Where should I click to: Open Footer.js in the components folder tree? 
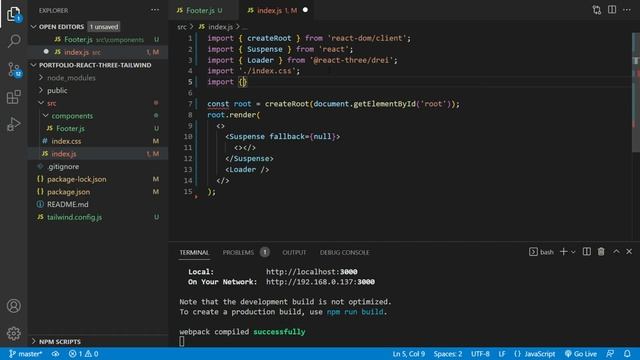70,129
